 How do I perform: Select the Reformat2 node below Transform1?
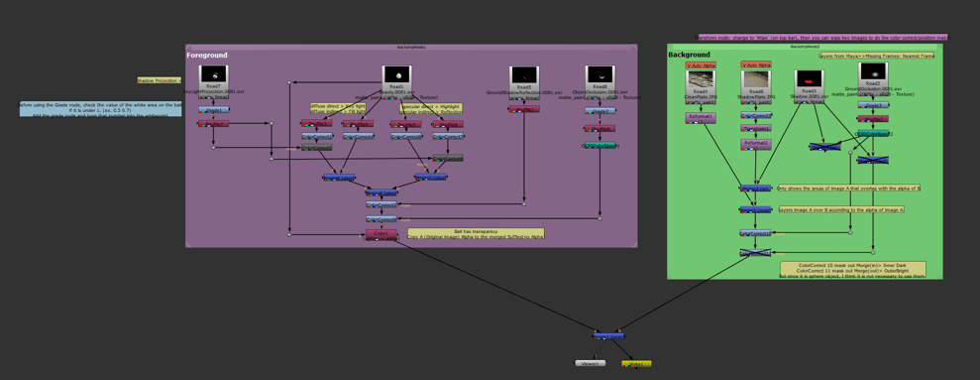756,145
